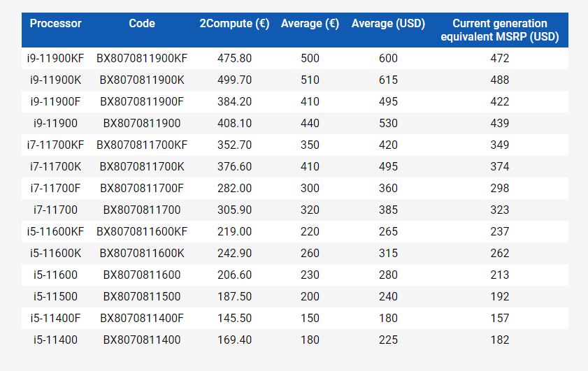Click the MSRP value 182

coord(500,340)
